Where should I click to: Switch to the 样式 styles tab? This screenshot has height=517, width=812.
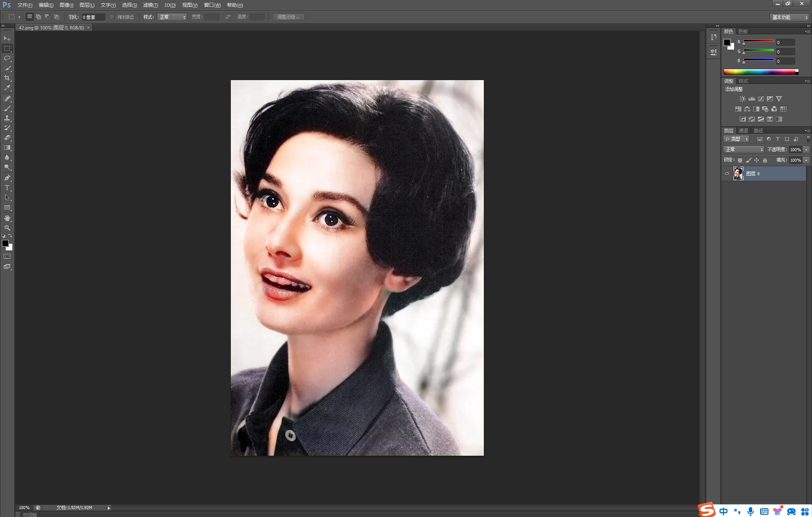[743, 81]
